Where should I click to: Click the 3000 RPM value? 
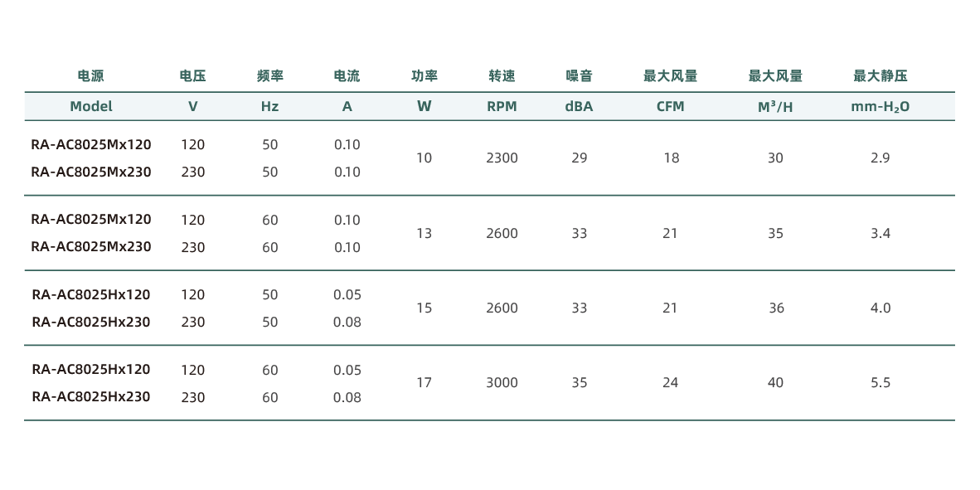[502, 382]
